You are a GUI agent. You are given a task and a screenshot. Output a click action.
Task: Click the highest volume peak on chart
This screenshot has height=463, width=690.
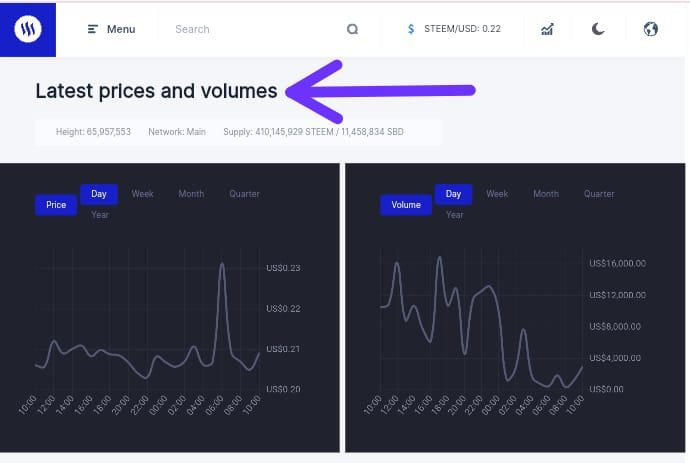(x=439, y=258)
